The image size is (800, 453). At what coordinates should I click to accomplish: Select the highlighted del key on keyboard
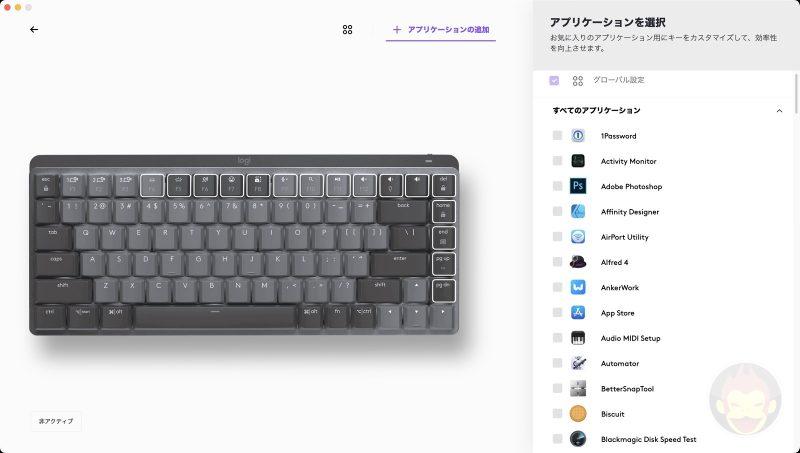pos(443,185)
